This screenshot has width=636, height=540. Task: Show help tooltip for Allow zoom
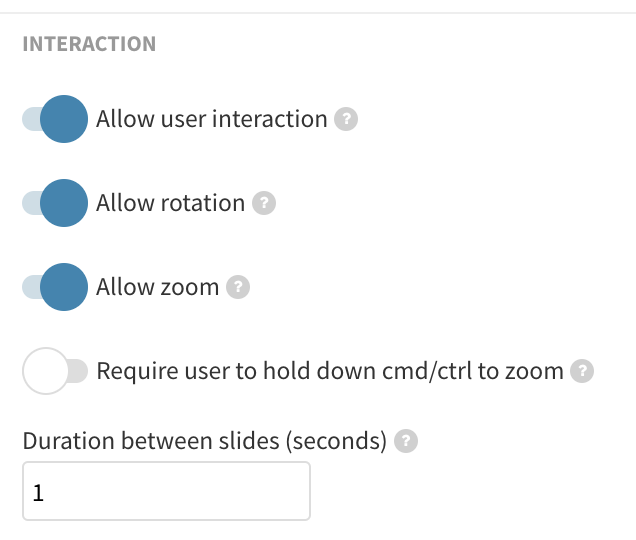tap(237, 288)
